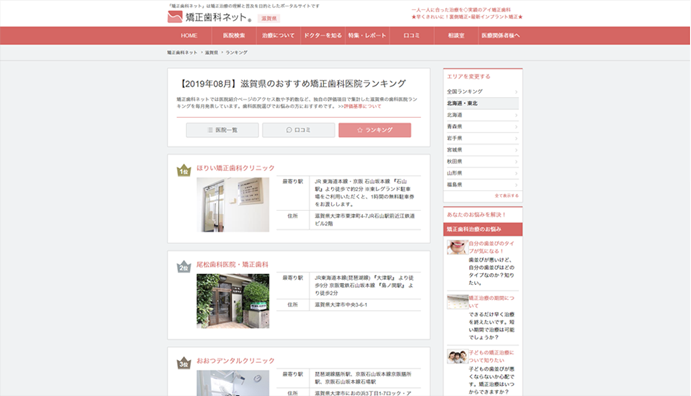Click the gold 1st place crown icon
Screen dimensions: 691x396
183,170
